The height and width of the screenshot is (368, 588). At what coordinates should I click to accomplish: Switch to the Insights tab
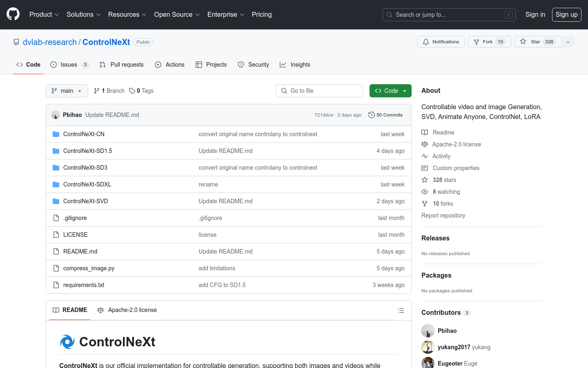click(x=295, y=65)
